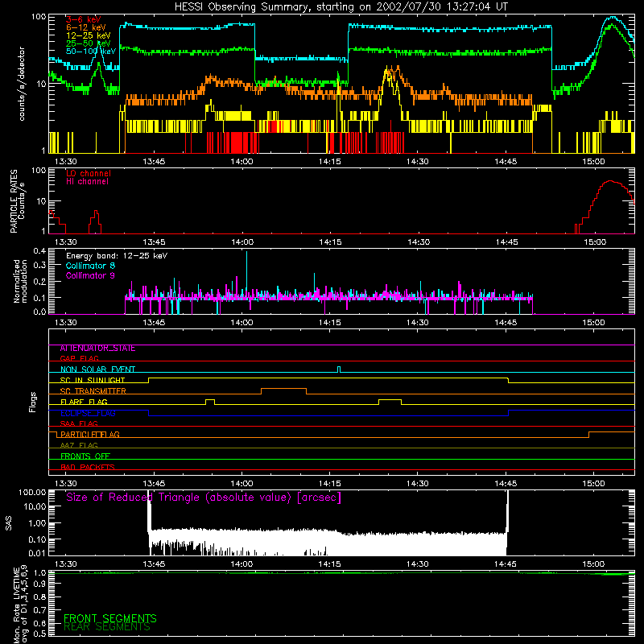Viewport: 644px width, 644px height.
Task: Click the ATTENUATOR_STATE flag label
Action: (97, 349)
